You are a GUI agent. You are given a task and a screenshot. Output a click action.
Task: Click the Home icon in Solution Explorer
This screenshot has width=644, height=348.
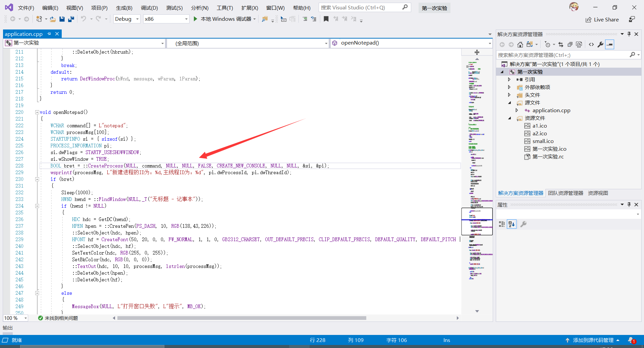click(x=520, y=45)
